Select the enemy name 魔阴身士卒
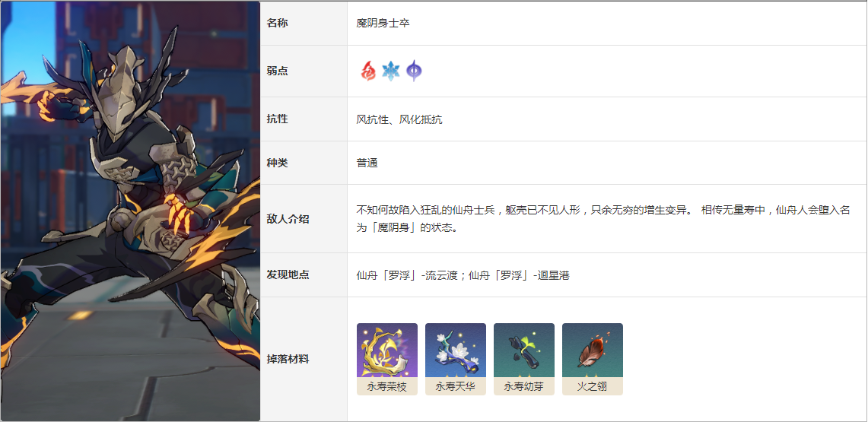The width and height of the screenshot is (868, 422). click(383, 24)
